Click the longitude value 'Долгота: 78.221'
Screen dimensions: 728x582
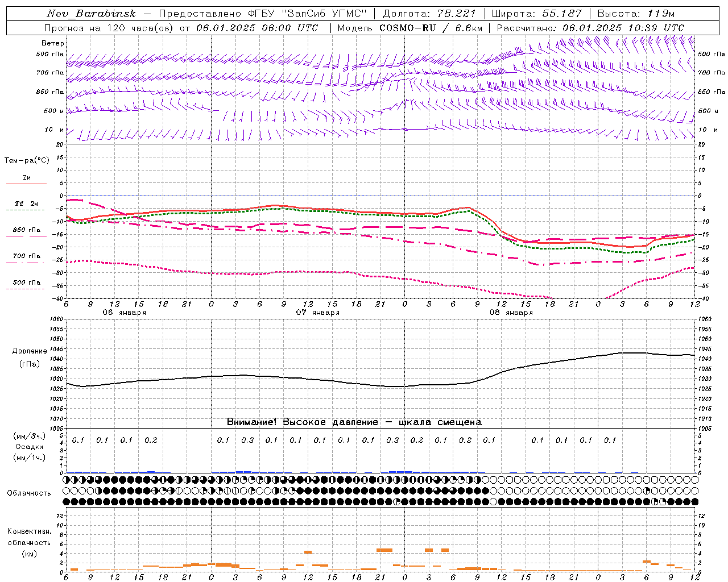tap(431, 14)
